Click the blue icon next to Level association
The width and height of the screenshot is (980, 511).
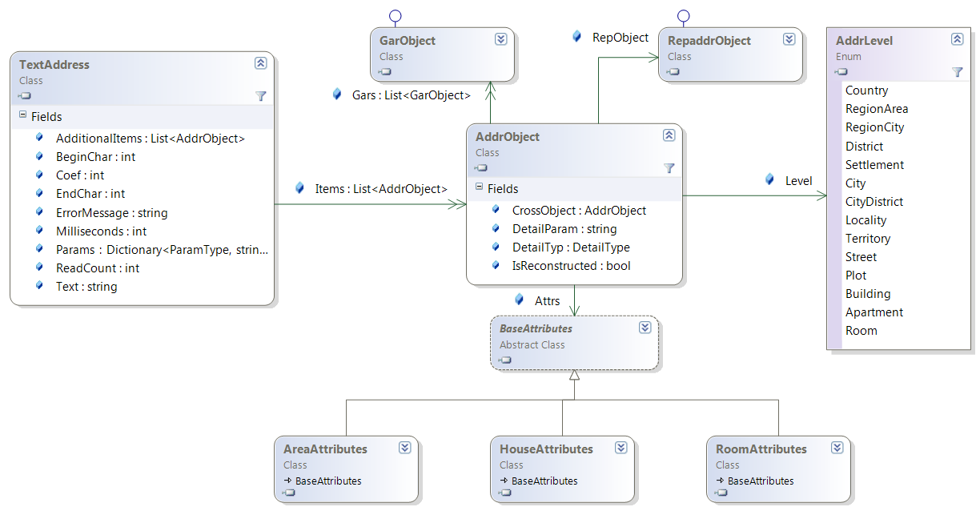pos(769,179)
